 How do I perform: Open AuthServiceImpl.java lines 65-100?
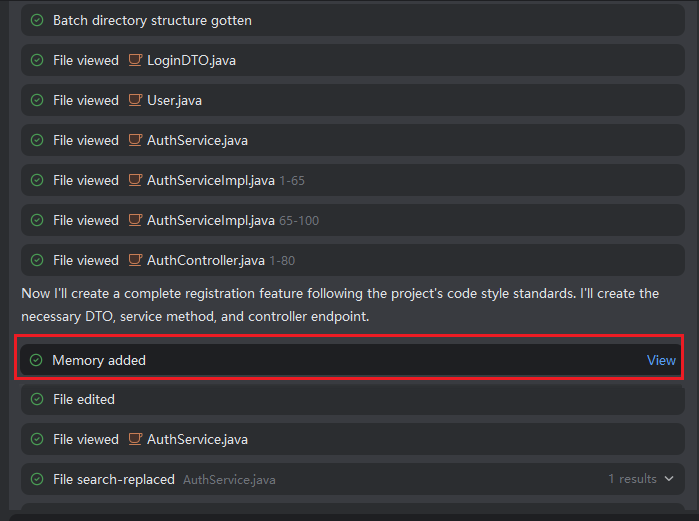pyautogui.click(x=210, y=220)
